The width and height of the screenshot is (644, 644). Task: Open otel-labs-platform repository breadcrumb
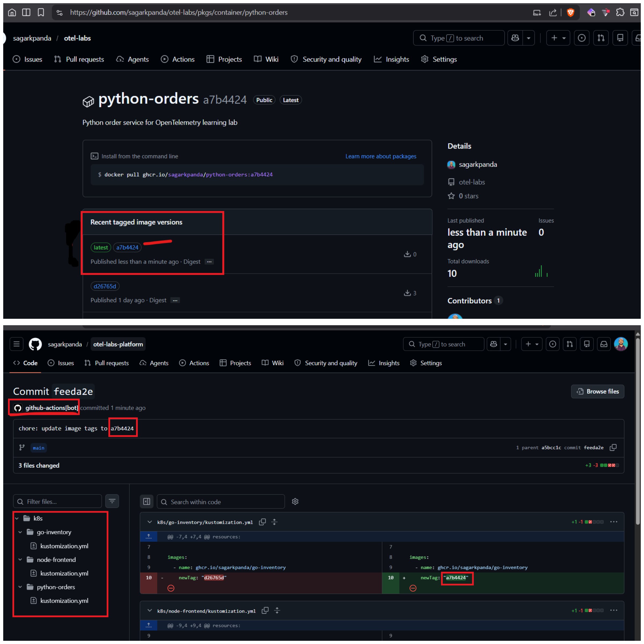coord(118,344)
